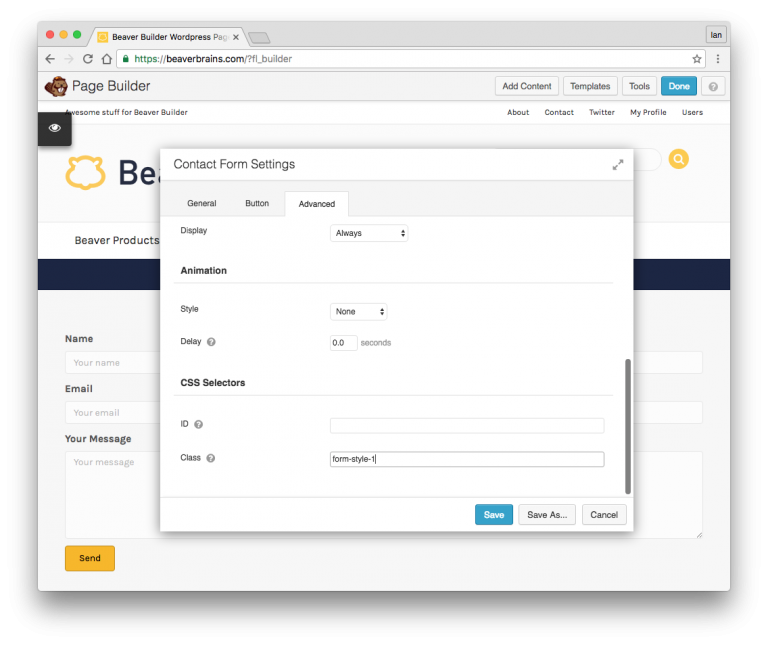Click the Ian profile button

716,35
